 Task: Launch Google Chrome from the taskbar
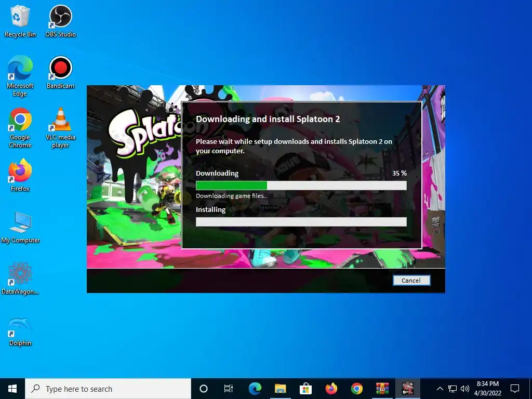[x=356, y=389]
